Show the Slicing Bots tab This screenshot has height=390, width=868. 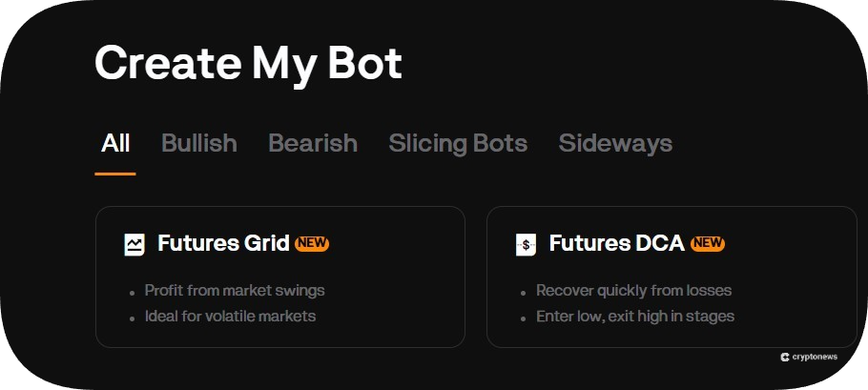(458, 143)
